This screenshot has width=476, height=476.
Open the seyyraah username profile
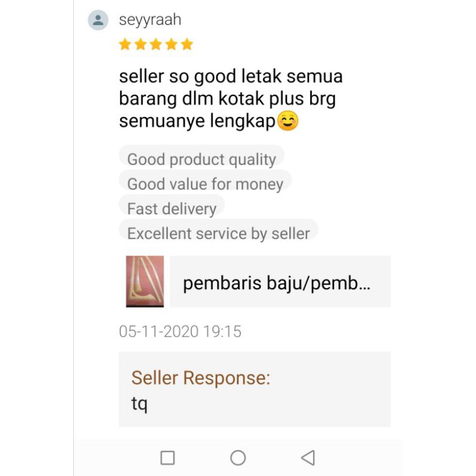pyautogui.click(x=150, y=20)
